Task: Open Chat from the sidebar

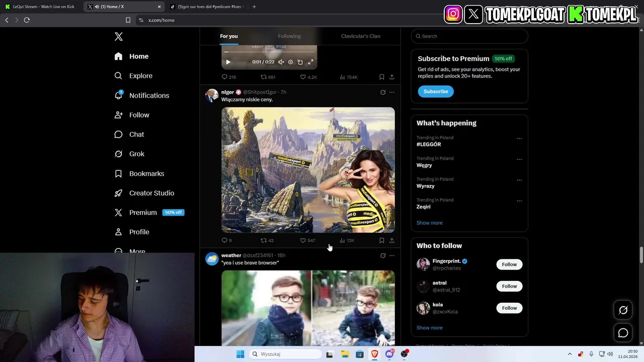Action: [x=129, y=134]
